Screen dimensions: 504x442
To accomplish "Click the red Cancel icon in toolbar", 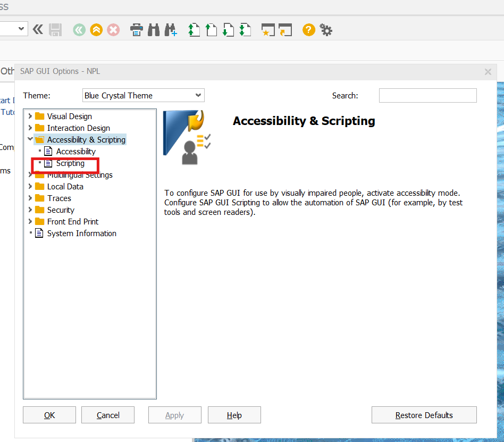I will [113, 30].
